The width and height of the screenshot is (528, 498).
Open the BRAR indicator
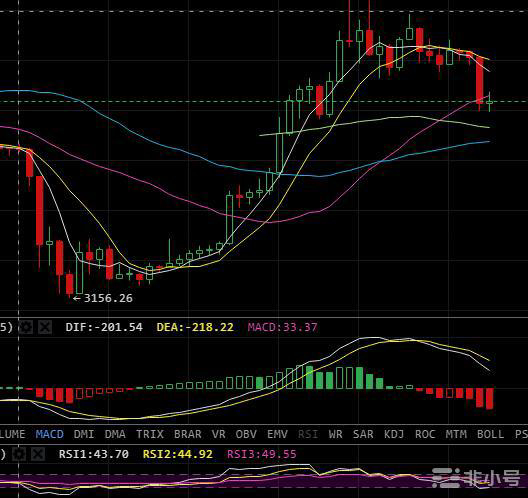coord(188,434)
